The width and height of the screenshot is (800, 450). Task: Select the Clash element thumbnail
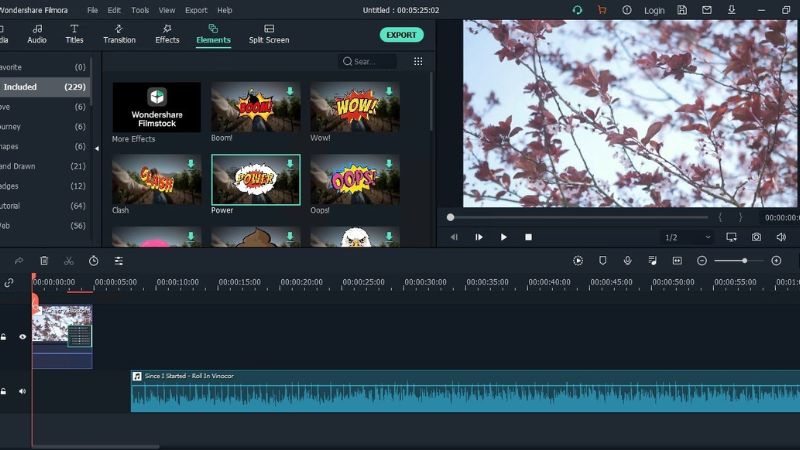(157, 180)
